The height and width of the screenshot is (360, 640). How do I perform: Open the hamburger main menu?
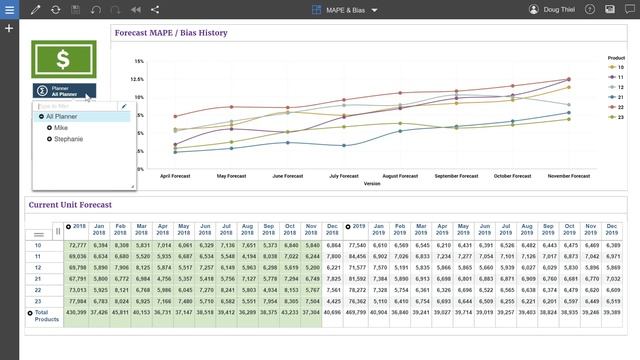point(9,9)
